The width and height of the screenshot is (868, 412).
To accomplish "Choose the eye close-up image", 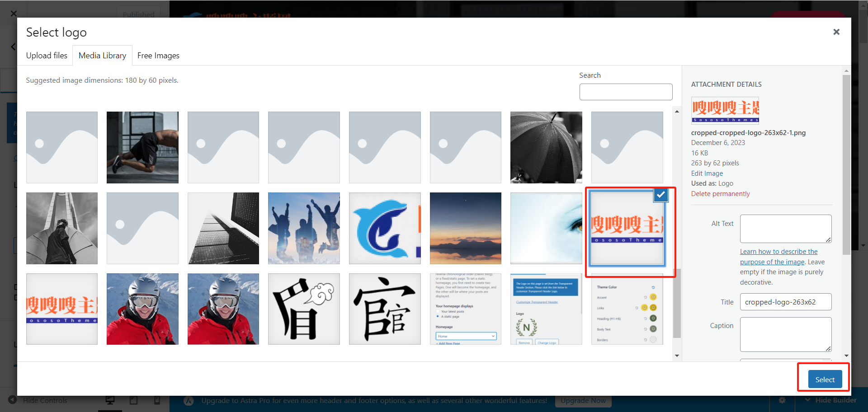I will 546,228.
